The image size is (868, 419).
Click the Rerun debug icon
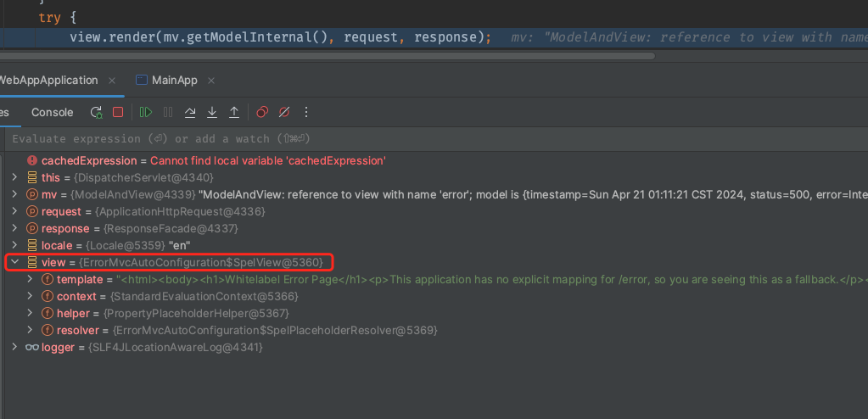(97, 112)
